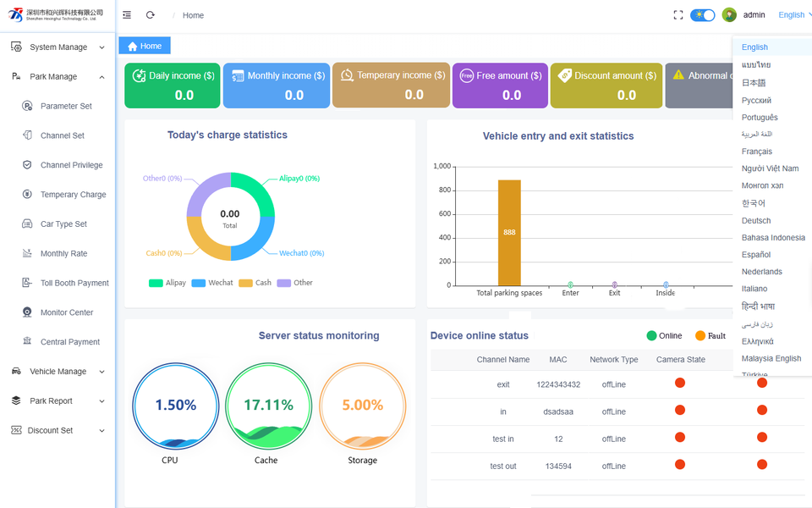Click the Discount amount card
Screen dimensions: 812x508
(x=606, y=86)
